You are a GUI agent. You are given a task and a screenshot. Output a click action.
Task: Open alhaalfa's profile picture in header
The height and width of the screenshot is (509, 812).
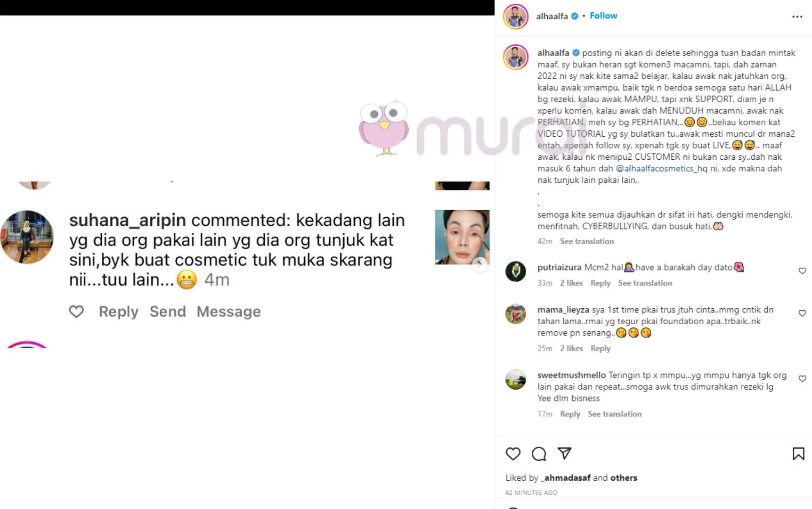click(x=516, y=16)
